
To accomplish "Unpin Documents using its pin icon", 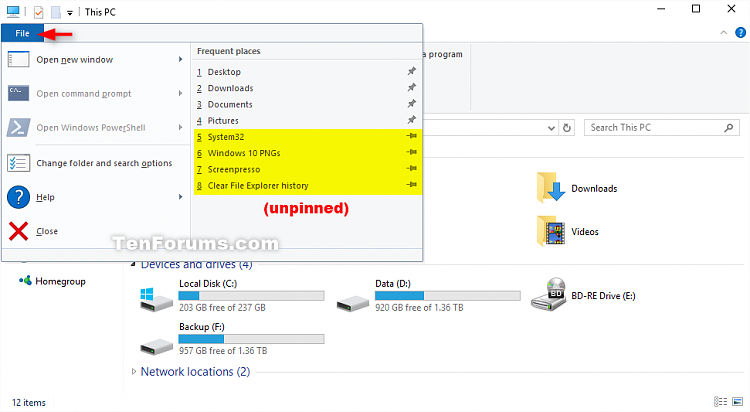I will click(411, 104).
